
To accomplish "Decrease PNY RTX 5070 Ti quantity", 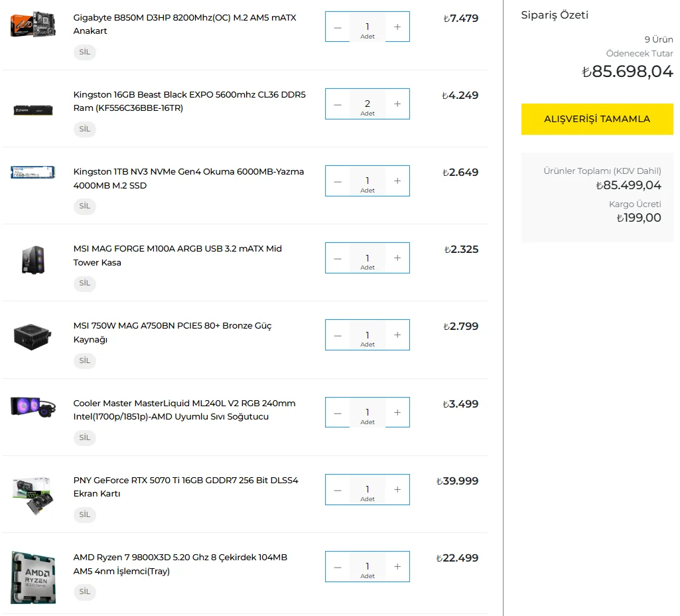I will [338, 490].
